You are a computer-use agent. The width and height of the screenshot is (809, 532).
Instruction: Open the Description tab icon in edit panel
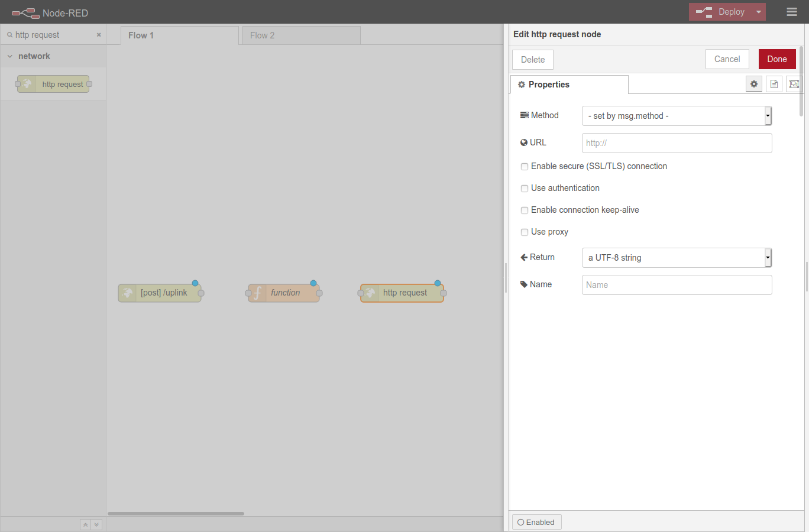(x=774, y=83)
